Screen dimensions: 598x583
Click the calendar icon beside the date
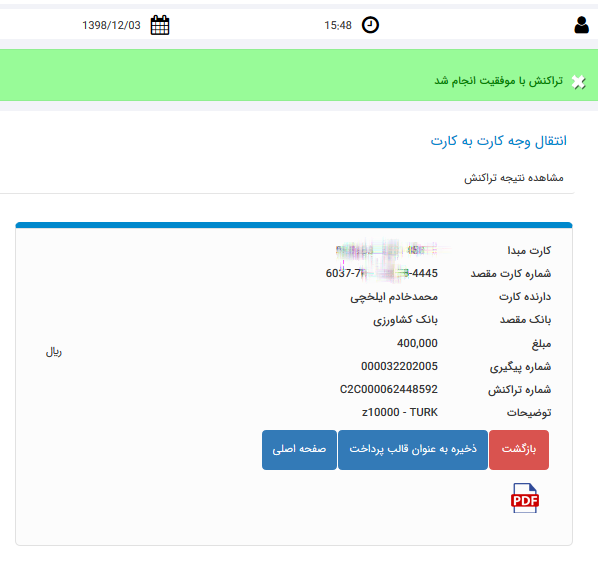click(x=160, y=25)
